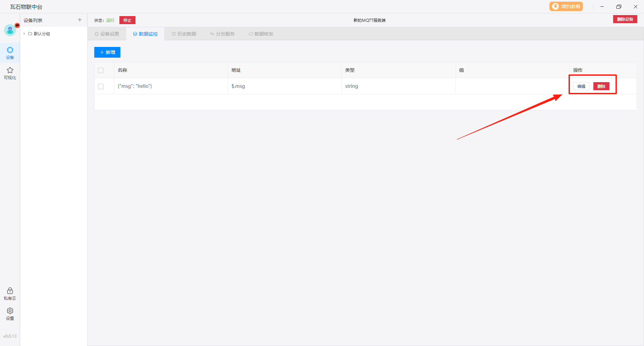The height and width of the screenshot is (346, 644).
Task: Check the checkbox for the {"msg": "hello"} row
Action: click(x=101, y=86)
